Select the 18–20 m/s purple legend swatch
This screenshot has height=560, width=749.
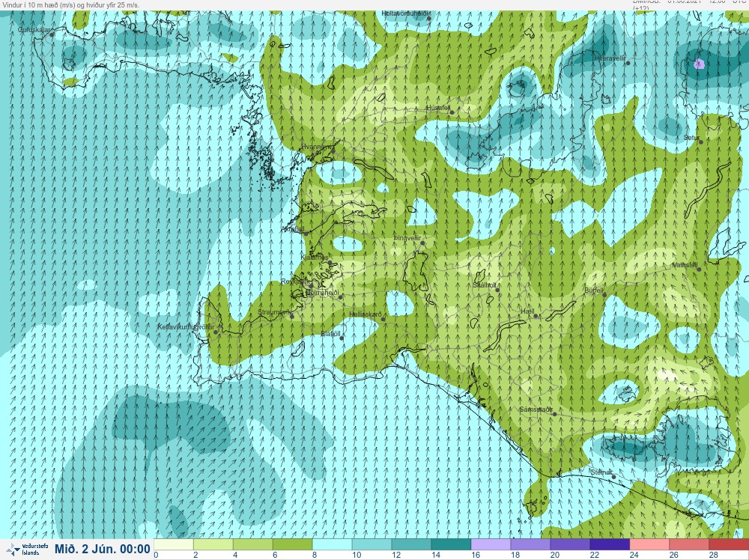[x=530, y=545]
